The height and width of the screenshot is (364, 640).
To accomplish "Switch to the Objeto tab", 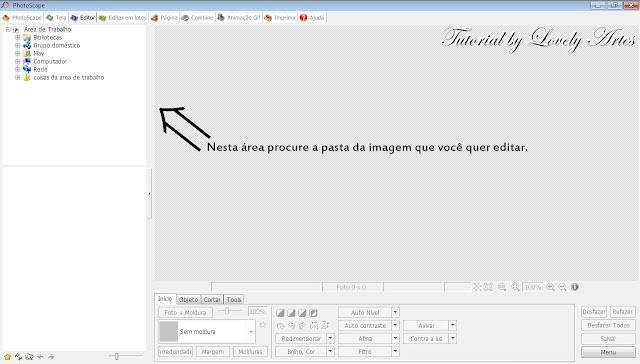I will [x=188, y=300].
